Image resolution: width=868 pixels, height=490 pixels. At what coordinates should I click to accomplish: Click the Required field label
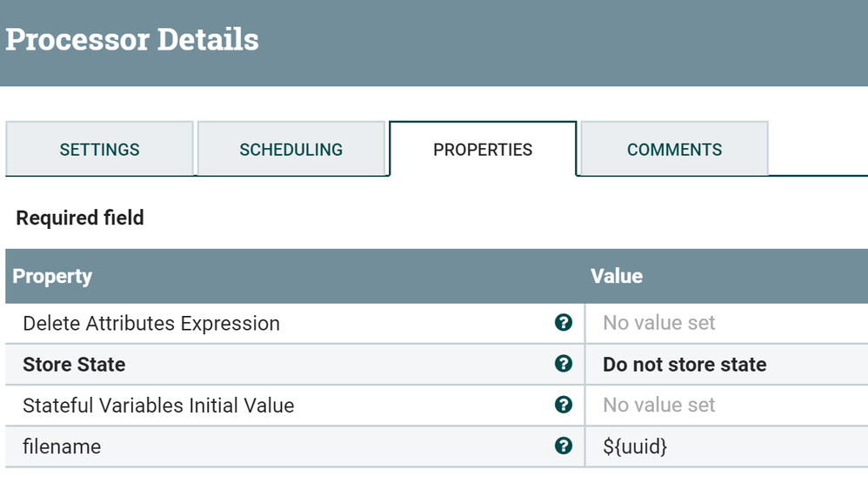click(x=80, y=218)
